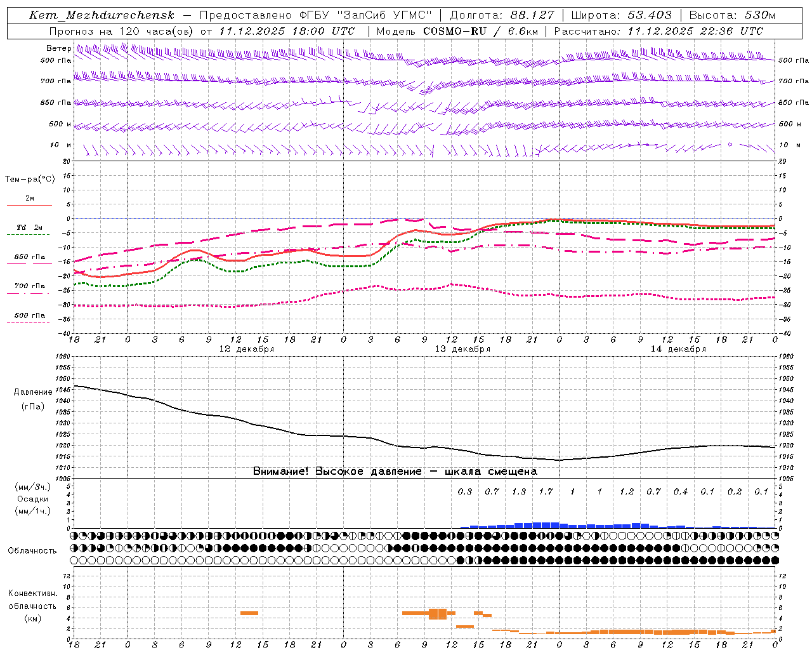The image size is (812, 650).
Task: Select the 850 гПа temperature legend entry
Action: (29, 257)
